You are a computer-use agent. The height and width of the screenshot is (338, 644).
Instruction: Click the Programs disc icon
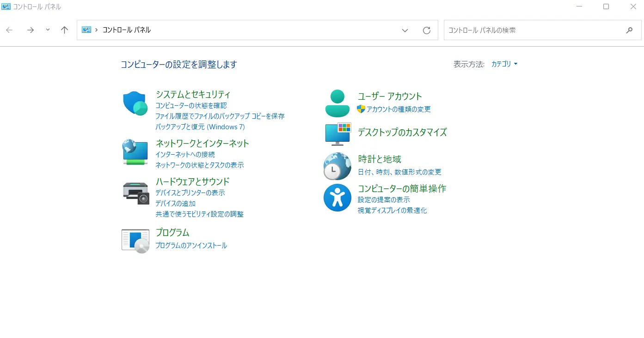click(x=135, y=241)
